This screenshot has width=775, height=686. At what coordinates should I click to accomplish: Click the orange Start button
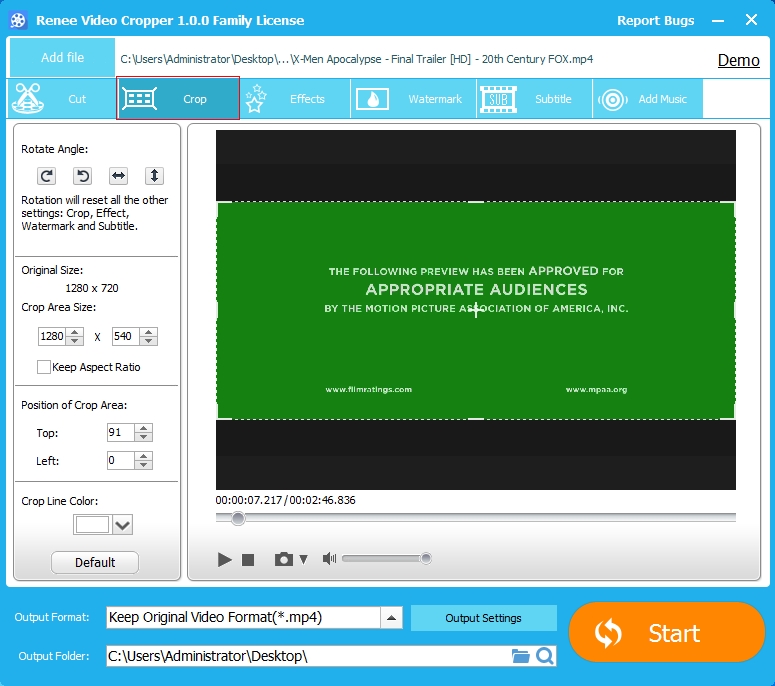coord(667,633)
